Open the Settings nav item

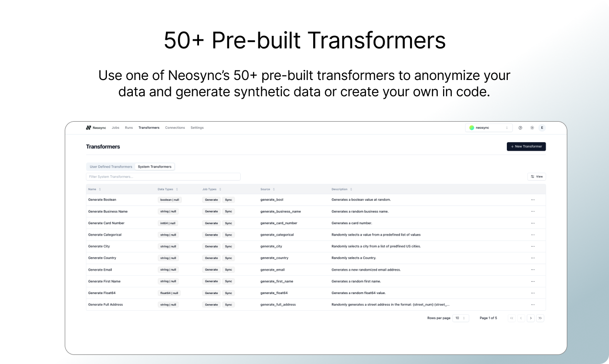pos(197,128)
